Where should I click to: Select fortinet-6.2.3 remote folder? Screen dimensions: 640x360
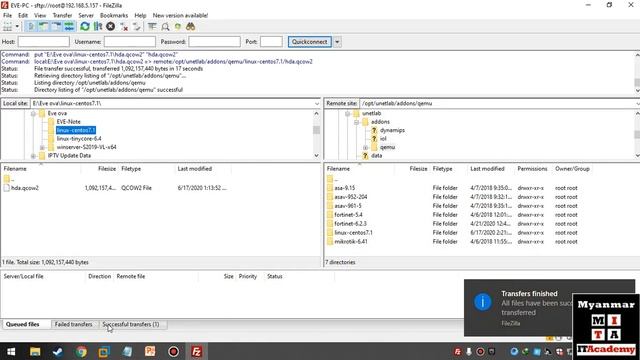point(350,224)
